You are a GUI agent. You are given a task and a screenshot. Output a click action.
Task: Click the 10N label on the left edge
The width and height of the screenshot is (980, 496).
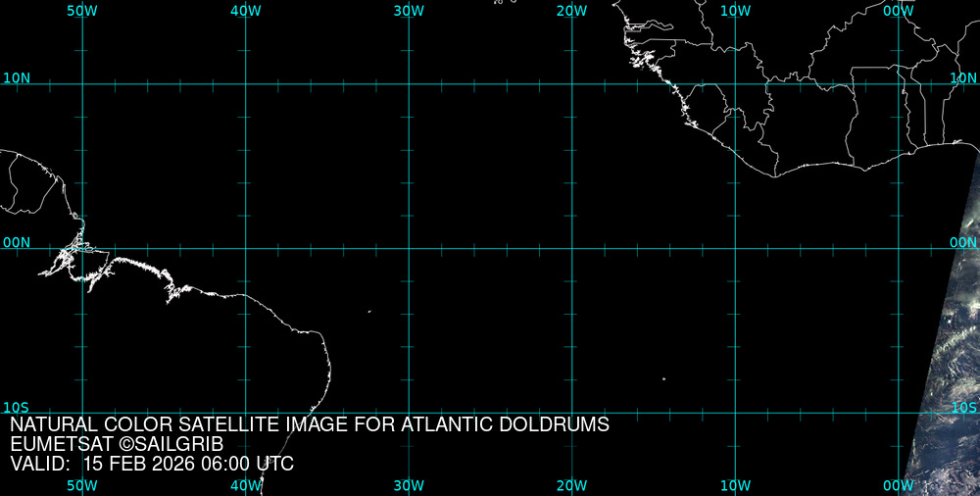pyautogui.click(x=16, y=77)
